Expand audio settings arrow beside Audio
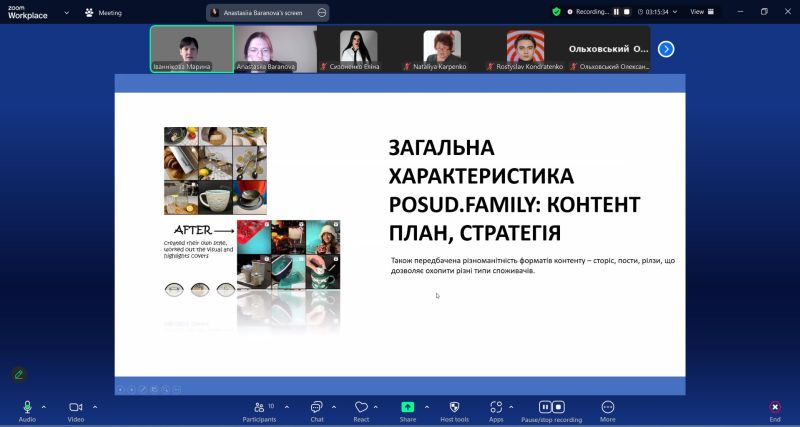 pyautogui.click(x=44, y=407)
